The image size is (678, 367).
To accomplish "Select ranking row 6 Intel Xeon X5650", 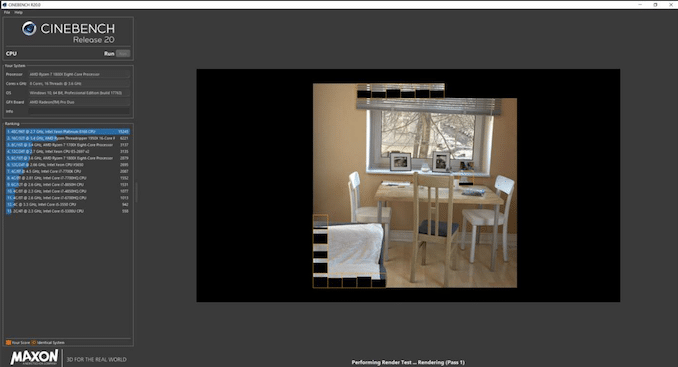I will [x=67, y=165].
